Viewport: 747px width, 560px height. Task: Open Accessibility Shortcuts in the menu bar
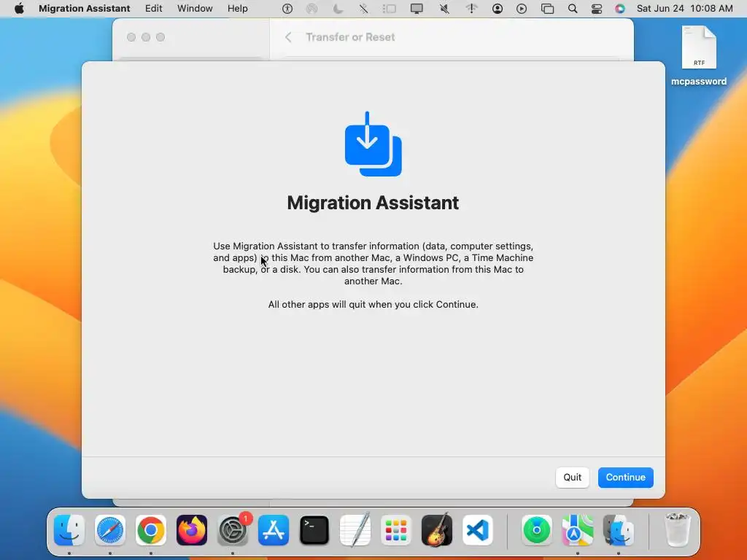coord(287,9)
